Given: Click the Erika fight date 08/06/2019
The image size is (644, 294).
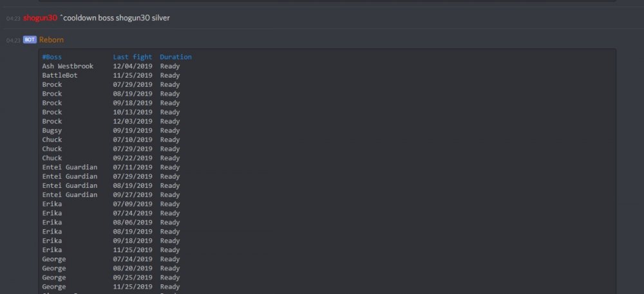Looking at the screenshot, I should (133, 222).
